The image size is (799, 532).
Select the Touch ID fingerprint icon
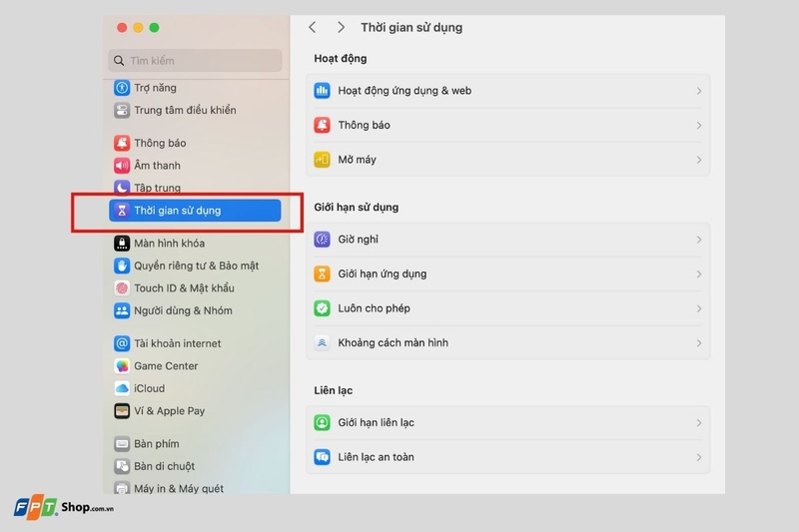(x=122, y=288)
